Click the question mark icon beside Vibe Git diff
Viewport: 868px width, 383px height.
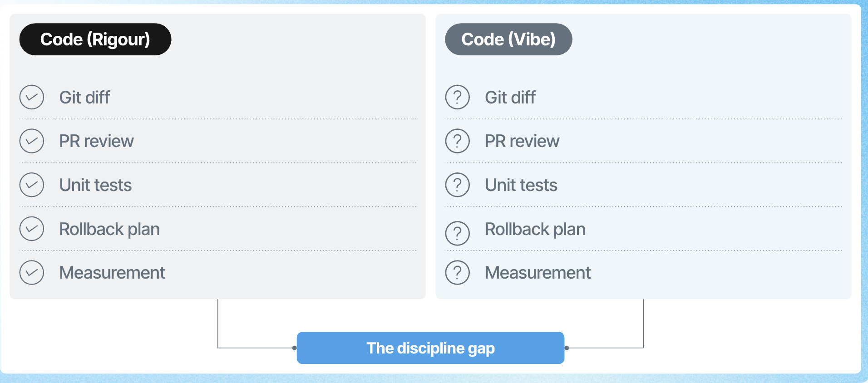[x=458, y=97]
